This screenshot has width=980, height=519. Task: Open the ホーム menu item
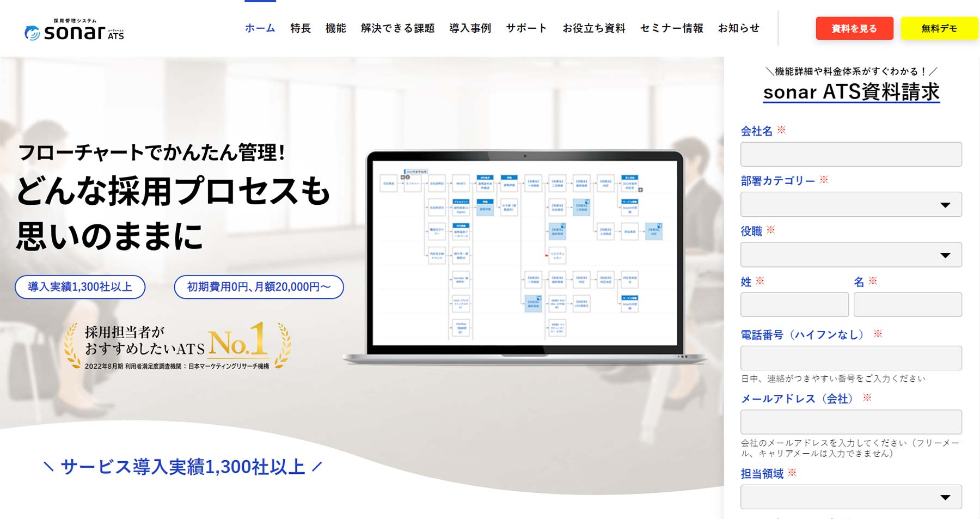pos(260,28)
